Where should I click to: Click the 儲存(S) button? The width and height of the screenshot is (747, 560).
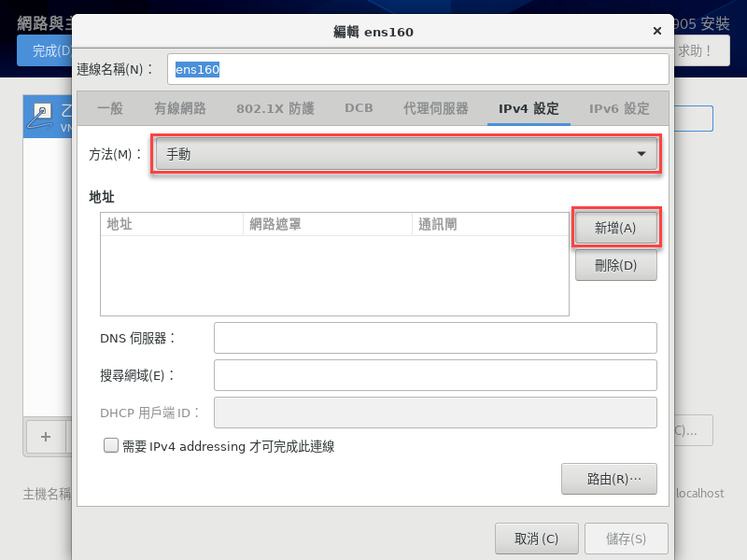tap(626, 539)
